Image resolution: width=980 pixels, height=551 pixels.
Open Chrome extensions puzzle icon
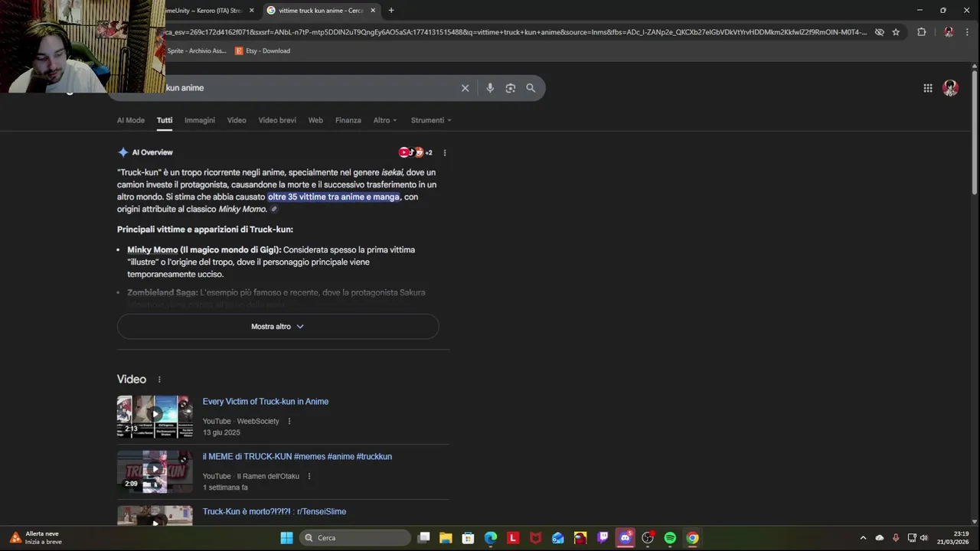[921, 32]
